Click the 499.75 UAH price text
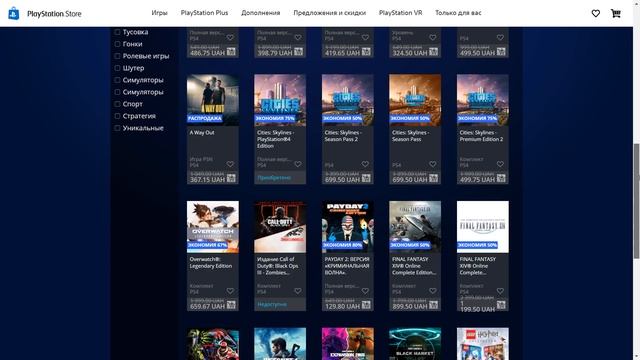Screen dimensions: 640x360 coord(477,180)
